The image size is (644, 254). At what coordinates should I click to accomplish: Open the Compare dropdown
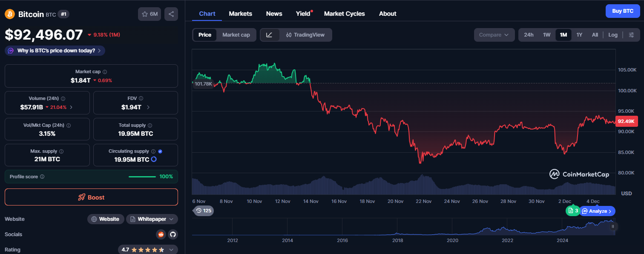(x=494, y=34)
